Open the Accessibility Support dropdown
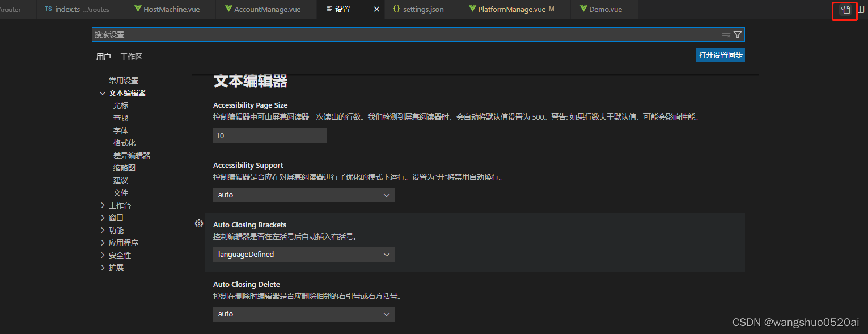The height and width of the screenshot is (334, 868). tap(303, 195)
